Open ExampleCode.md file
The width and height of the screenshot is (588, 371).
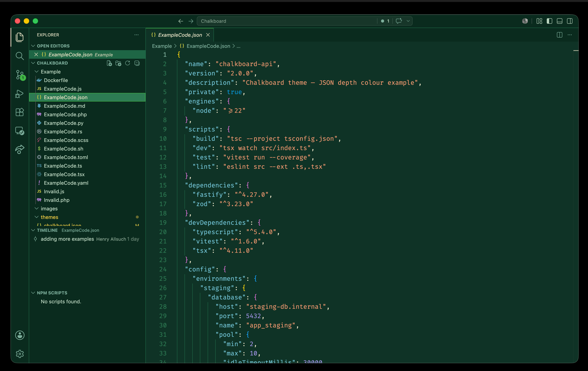tap(87, 106)
